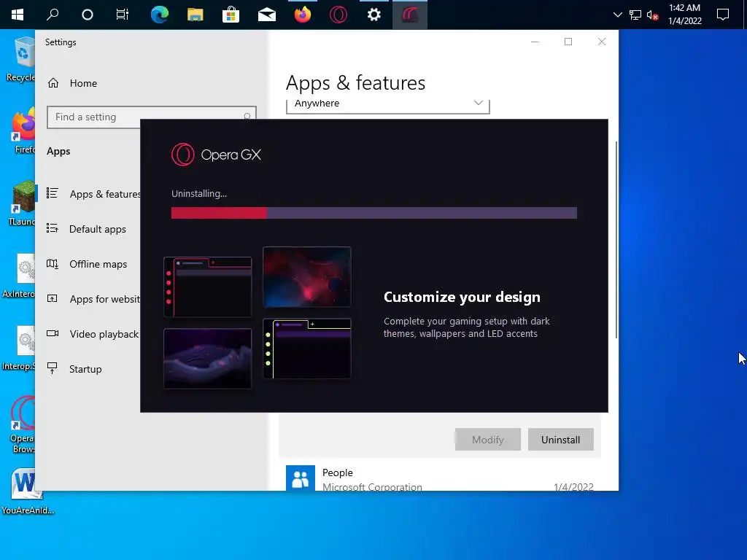Open the clock showing 1:42 AM
Image resolution: width=747 pixels, height=560 pixels.
click(x=684, y=15)
